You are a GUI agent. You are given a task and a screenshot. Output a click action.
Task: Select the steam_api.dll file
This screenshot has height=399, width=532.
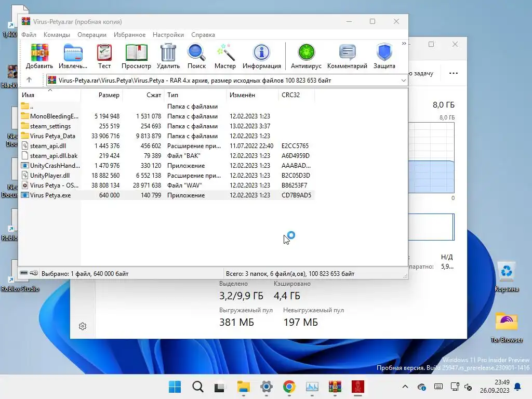tap(166, 145)
